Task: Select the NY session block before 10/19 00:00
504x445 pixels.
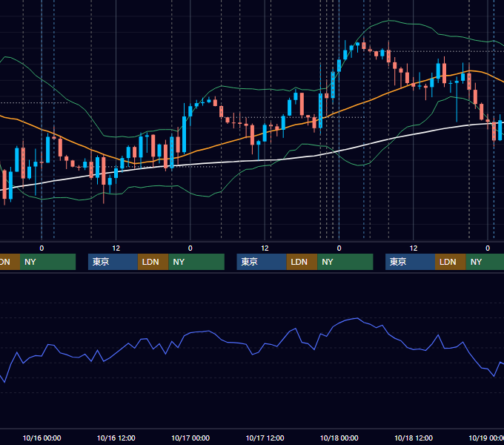Action: tap(485, 262)
